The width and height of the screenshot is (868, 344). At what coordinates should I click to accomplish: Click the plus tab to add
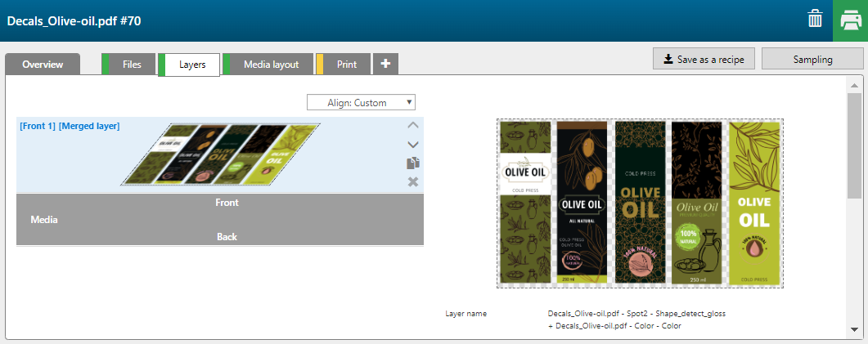coord(385,65)
